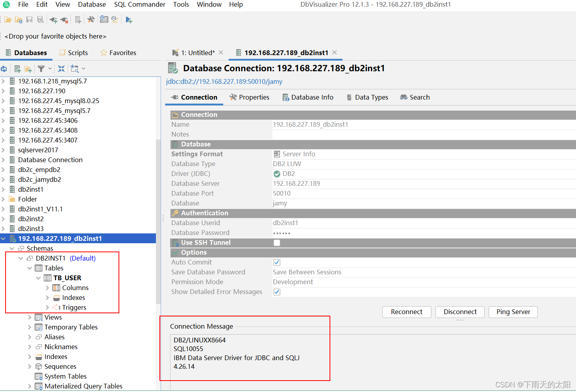
Task: Click the jdbc:db2 connection URL link
Action: tap(224, 81)
